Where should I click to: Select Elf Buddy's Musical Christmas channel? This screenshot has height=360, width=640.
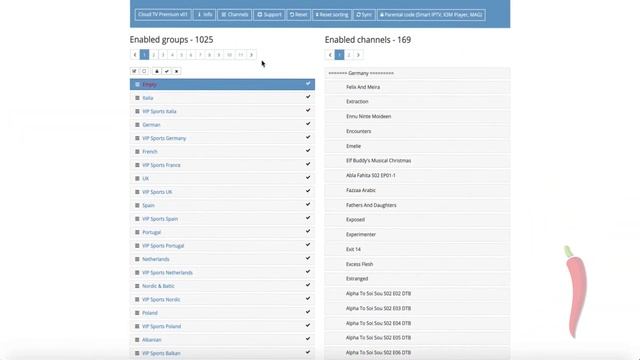(x=417, y=161)
